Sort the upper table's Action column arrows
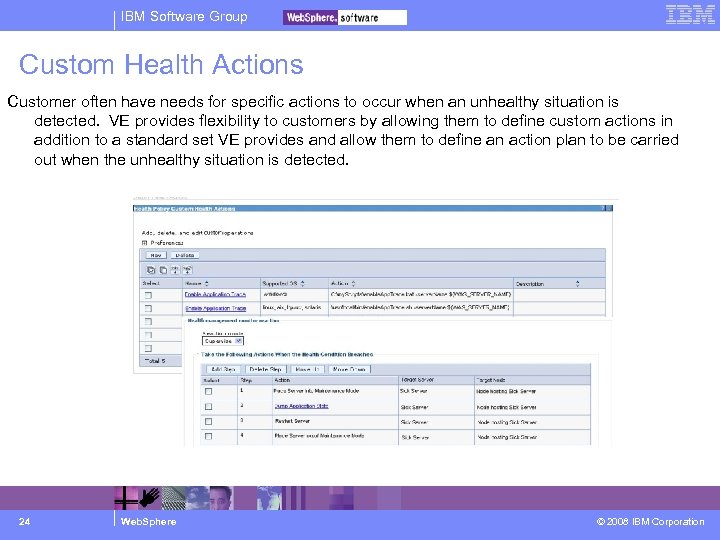The height and width of the screenshot is (540, 720). click(353, 283)
